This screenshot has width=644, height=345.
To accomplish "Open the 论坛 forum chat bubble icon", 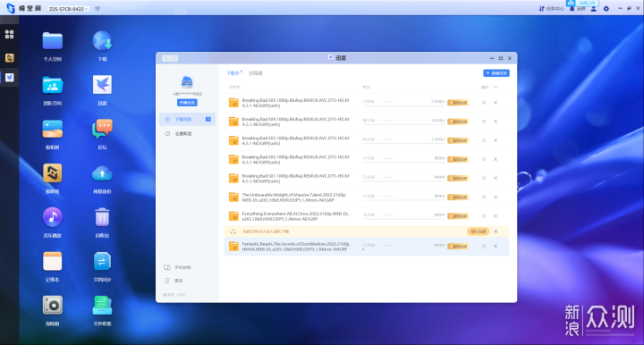I will pos(102,130).
